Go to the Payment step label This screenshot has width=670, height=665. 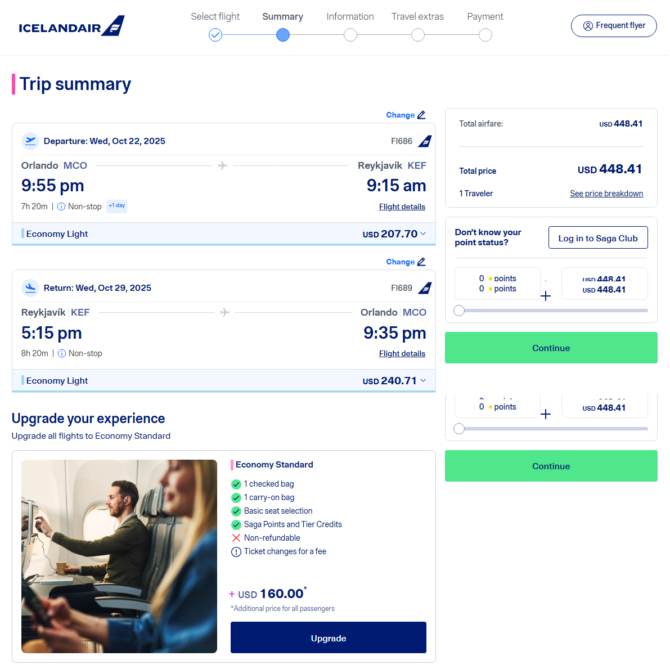pyautogui.click(x=485, y=17)
